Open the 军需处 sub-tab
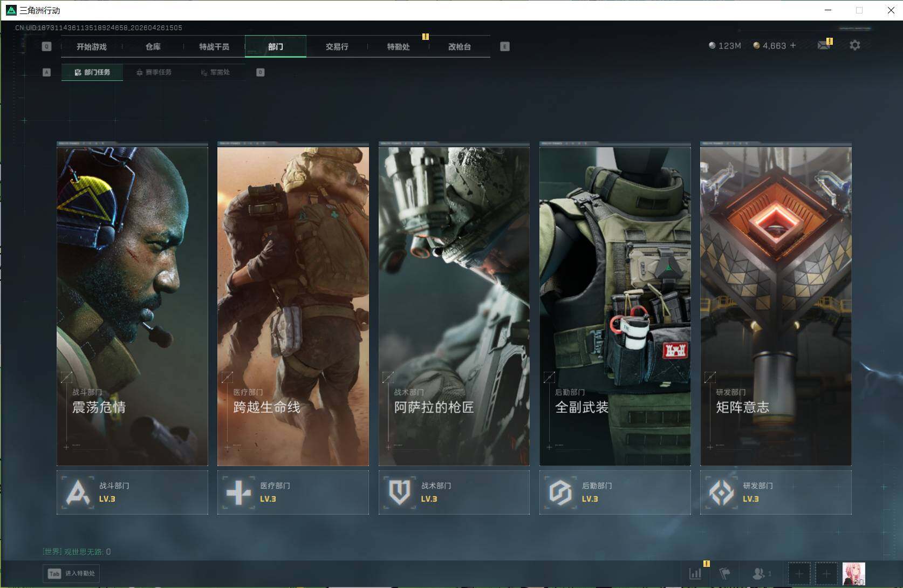 click(215, 72)
